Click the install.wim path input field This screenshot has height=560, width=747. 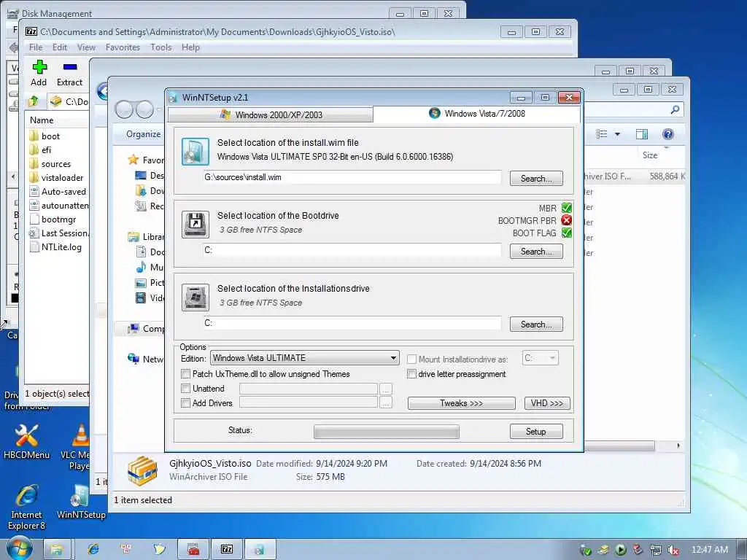(x=352, y=177)
